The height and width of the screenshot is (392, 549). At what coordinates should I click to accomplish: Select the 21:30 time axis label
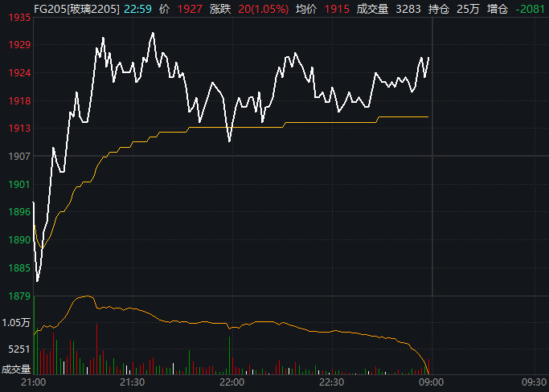point(132,383)
